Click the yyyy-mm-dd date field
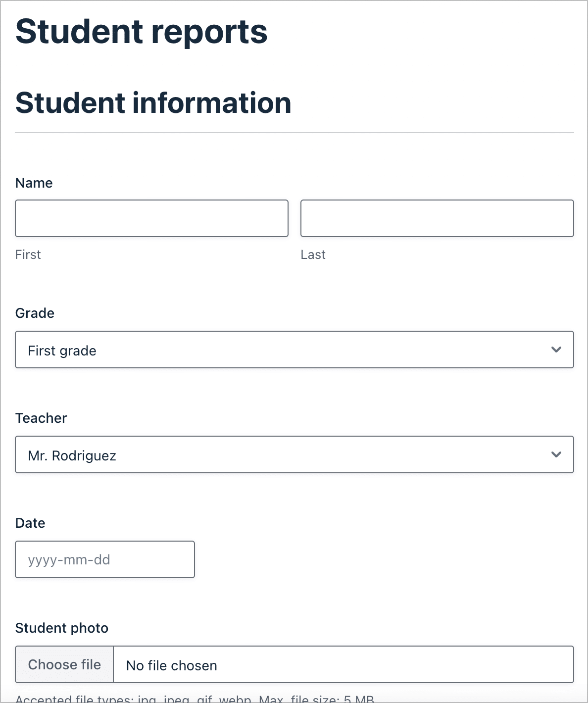The width and height of the screenshot is (588, 703). pyautogui.click(x=105, y=559)
